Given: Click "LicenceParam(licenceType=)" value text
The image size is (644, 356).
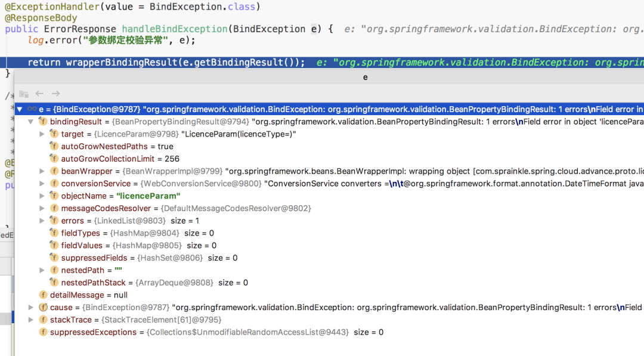Looking at the screenshot, I should 239,134.
